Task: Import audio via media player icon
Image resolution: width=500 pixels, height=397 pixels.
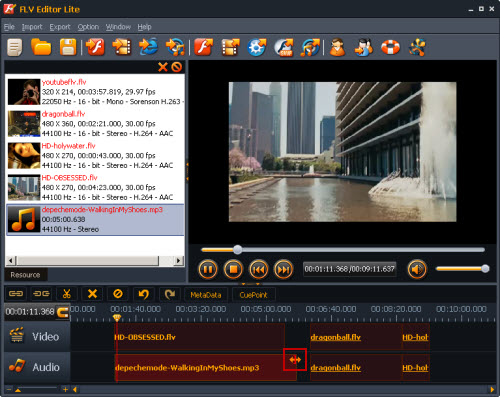Action: (175, 47)
